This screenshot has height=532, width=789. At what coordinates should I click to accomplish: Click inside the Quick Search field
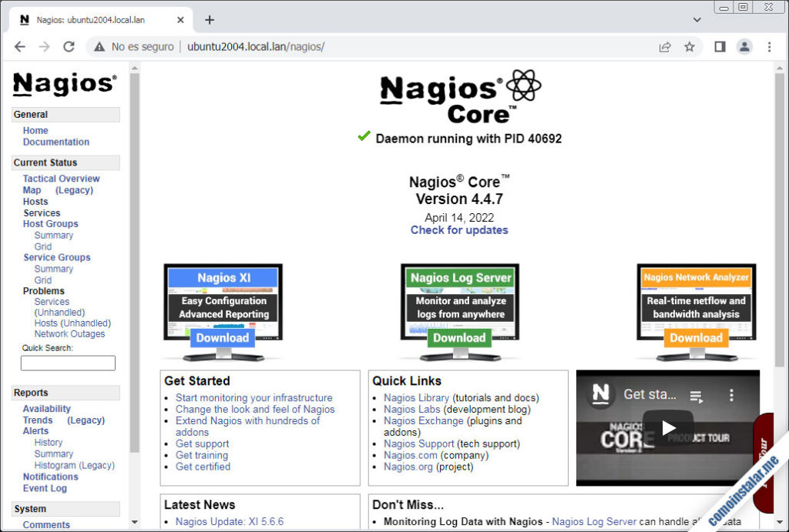click(68, 363)
